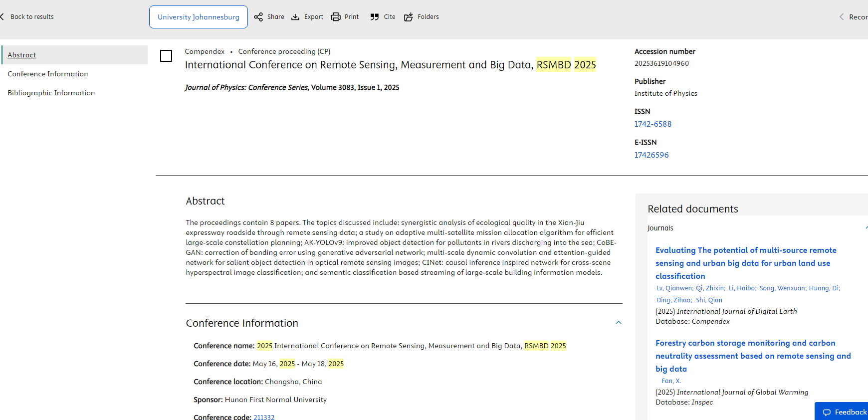Open conference code 211332 link
868x420 pixels.
[x=264, y=417]
